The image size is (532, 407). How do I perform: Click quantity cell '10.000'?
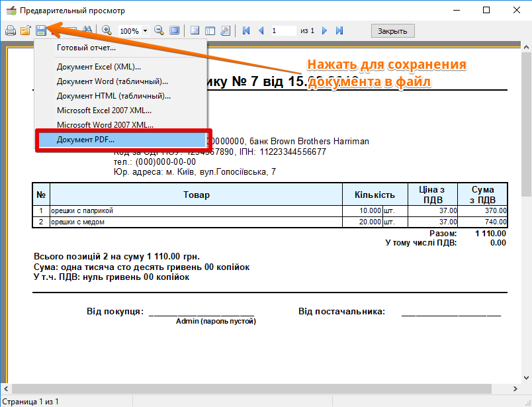pyautogui.click(x=363, y=211)
